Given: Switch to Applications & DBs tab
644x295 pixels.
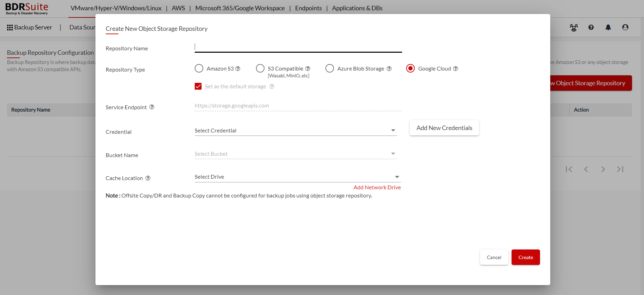Looking at the screenshot, I should 357,8.
